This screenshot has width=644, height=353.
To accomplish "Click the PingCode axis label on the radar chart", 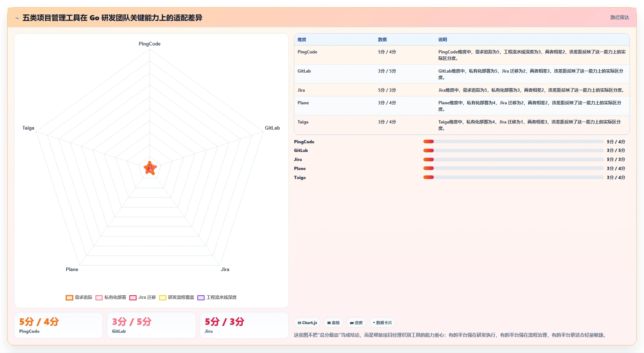I will [150, 44].
